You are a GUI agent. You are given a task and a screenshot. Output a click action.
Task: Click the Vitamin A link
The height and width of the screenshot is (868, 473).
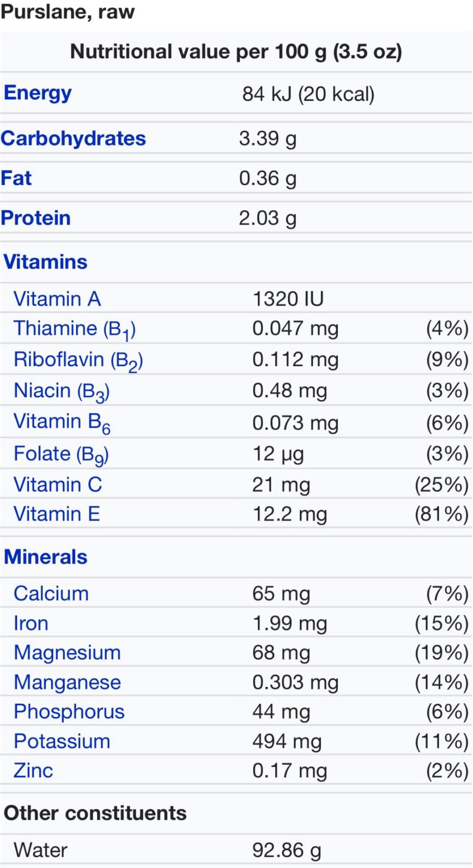tap(57, 299)
